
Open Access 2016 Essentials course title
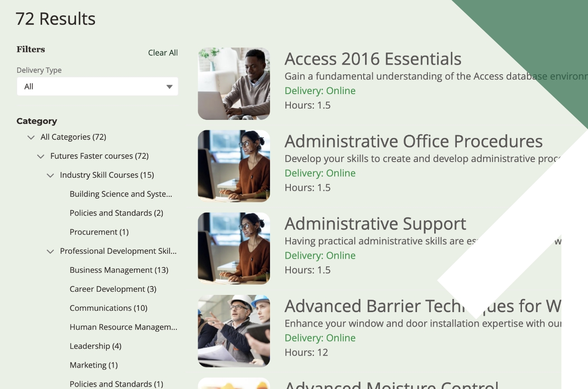tap(373, 59)
